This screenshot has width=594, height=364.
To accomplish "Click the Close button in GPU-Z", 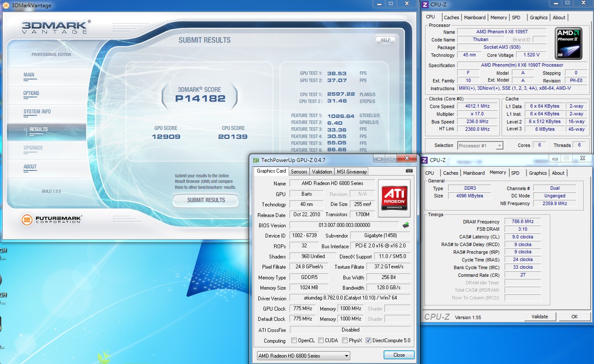I will click(399, 355).
